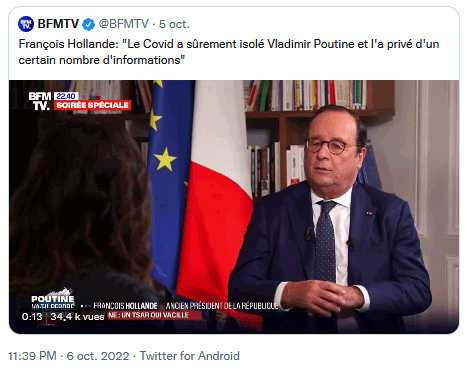467x370 pixels.
Task: Click the François Hollande name caption
Action: [125, 306]
